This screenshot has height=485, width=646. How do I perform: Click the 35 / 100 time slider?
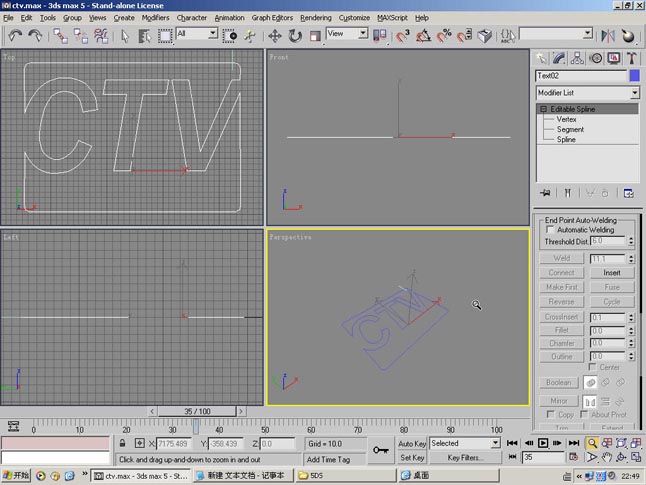197,411
